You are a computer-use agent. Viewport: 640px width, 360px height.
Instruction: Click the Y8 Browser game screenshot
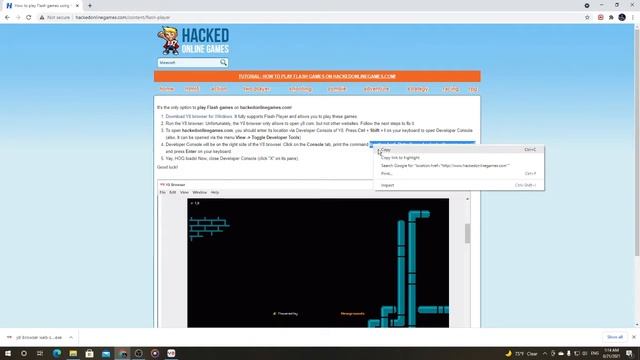coord(318,263)
